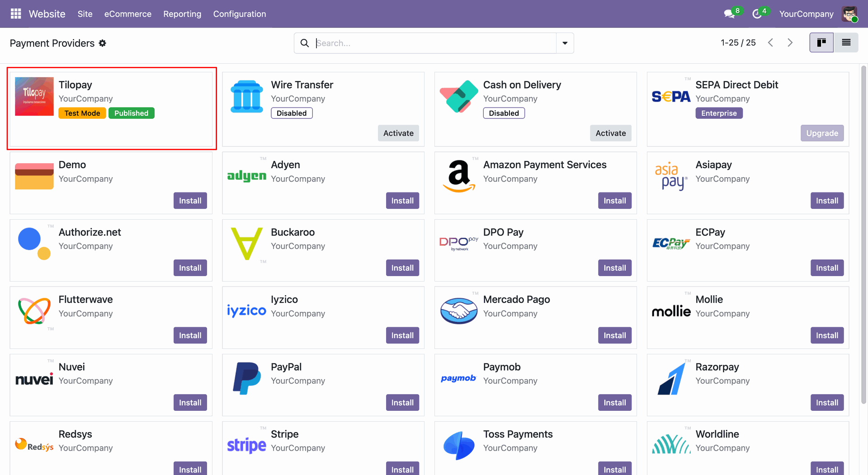
Task: Install the Buckaroo provider
Action: [402, 268]
